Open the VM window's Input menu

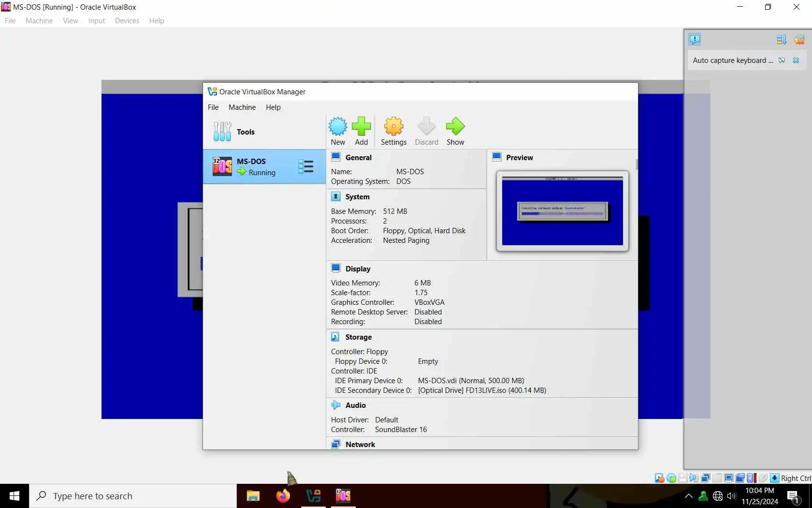[97, 21]
